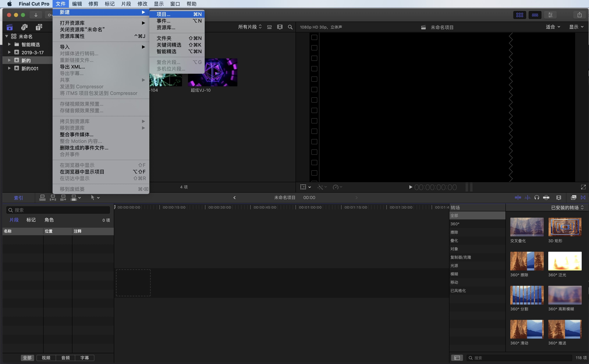Open clip appearance filmstrip icon in browser
The image size is (589, 364).
pos(280,27)
